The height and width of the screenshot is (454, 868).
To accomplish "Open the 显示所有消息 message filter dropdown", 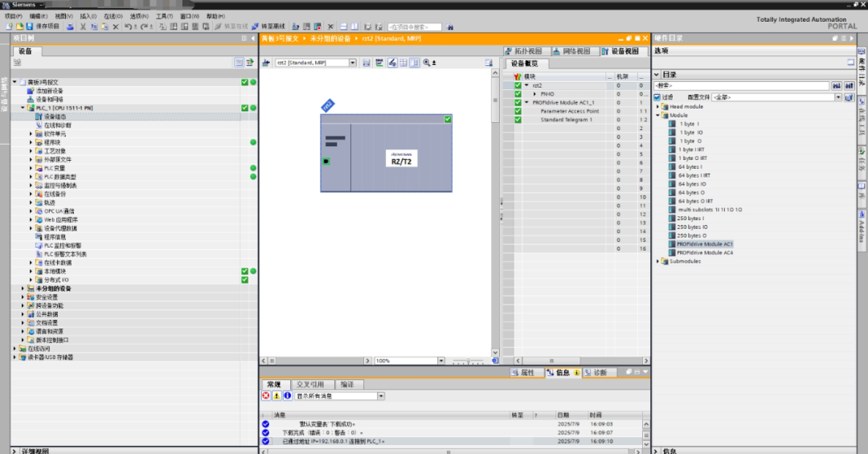I will 381,396.
